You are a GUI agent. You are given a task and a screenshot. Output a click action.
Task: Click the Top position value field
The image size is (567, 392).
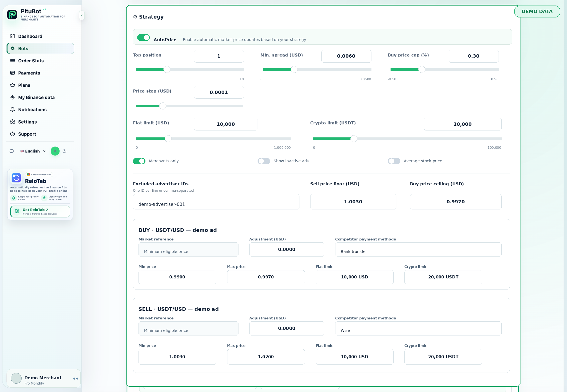219,56
